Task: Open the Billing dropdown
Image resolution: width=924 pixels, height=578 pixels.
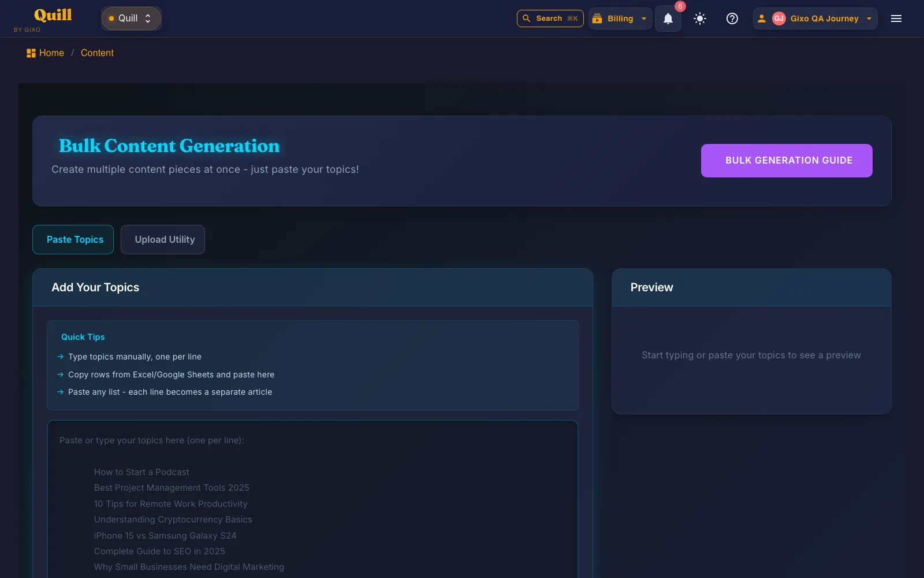Action: 620,18
